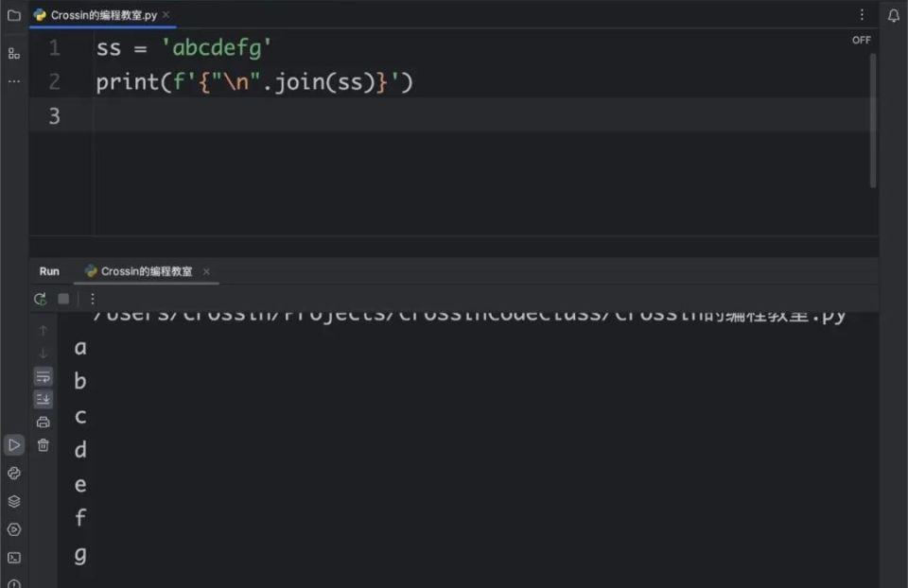Image resolution: width=908 pixels, height=588 pixels.
Task: Open the Python Packages layers icon
Action: 14,501
